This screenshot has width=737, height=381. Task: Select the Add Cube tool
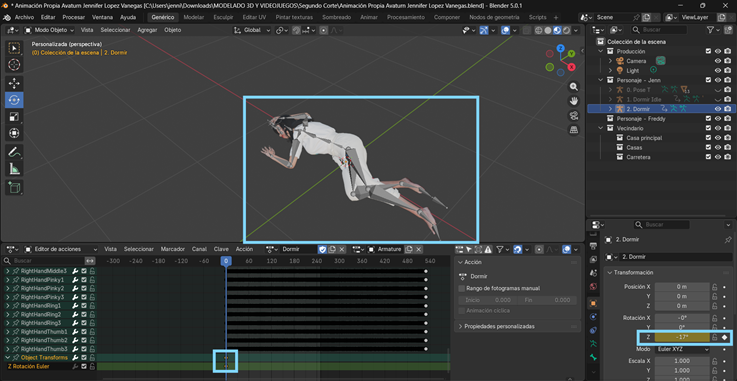14,188
